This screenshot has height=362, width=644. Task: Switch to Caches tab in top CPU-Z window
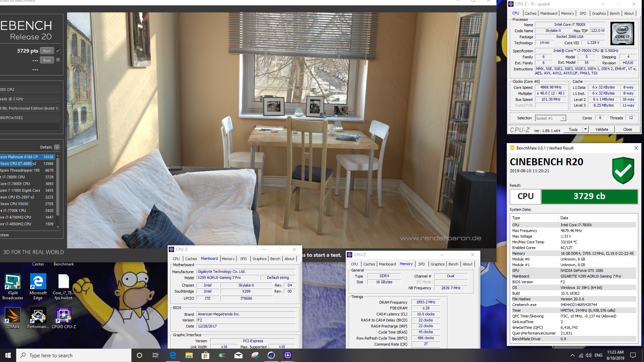click(530, 13)
